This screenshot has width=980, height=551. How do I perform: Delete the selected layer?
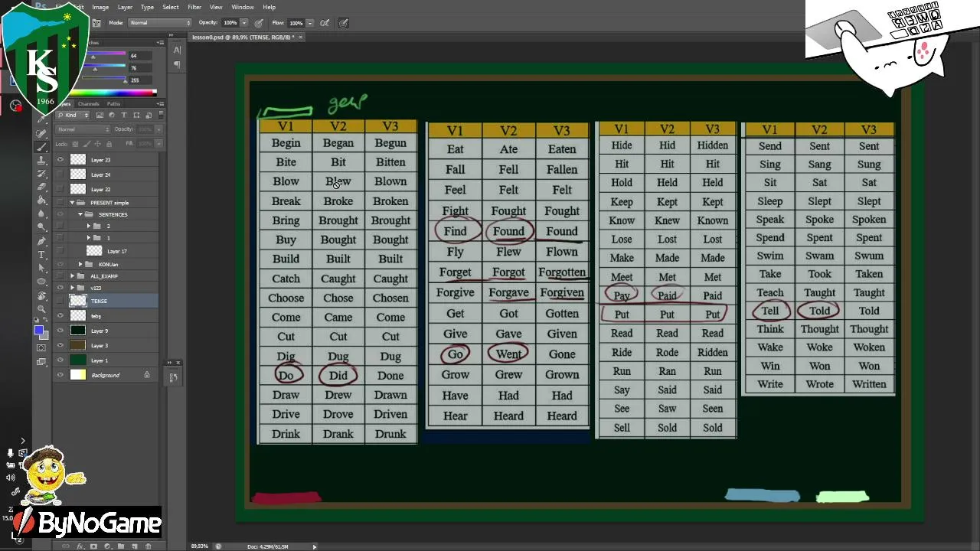pos(148,546)
